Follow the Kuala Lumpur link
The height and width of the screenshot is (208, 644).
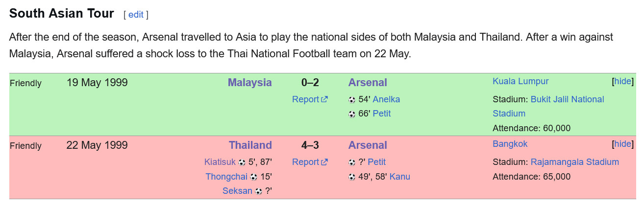pyautogui.click(x=520, y=81)
